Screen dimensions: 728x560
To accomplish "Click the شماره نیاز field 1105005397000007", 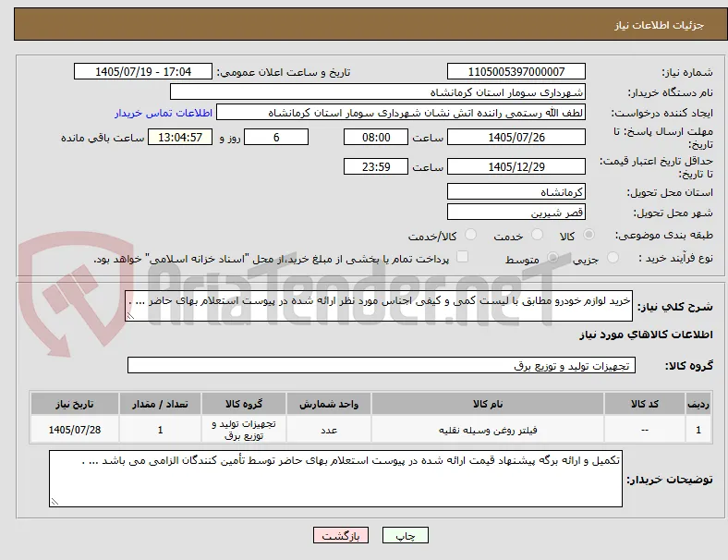I will (x=516, y=71).
